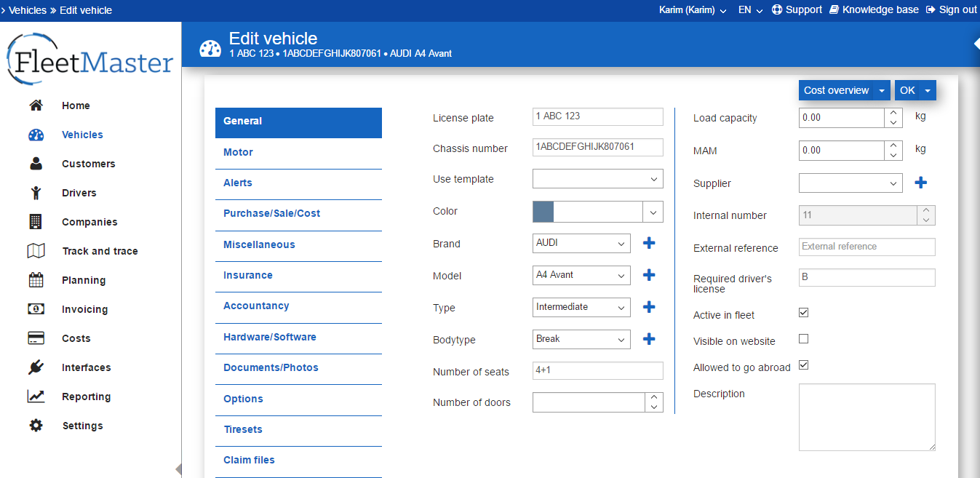Open the Use template dropdown
The height and width of the screenshot is (478, 980).
click(597, 179)
